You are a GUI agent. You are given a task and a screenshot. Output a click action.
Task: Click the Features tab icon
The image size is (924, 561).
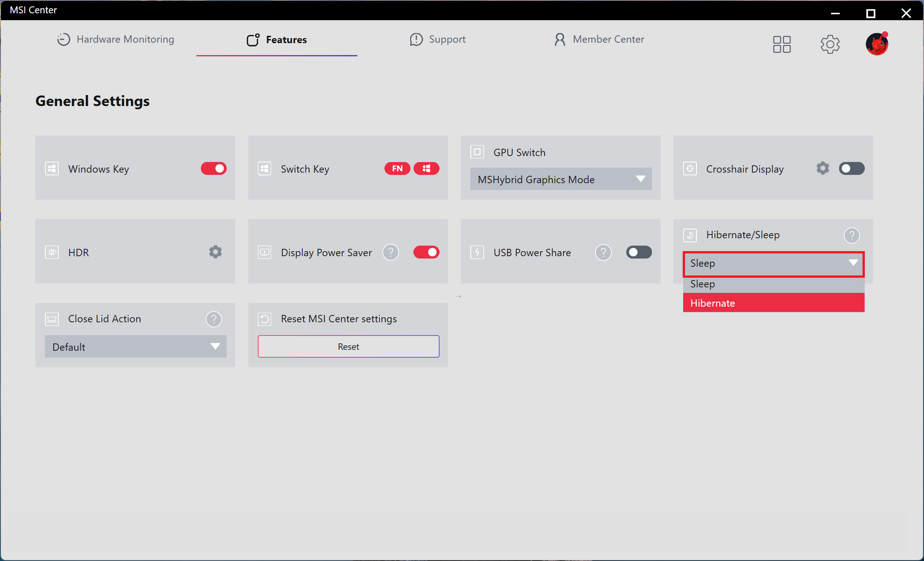[x=253, y=40]
